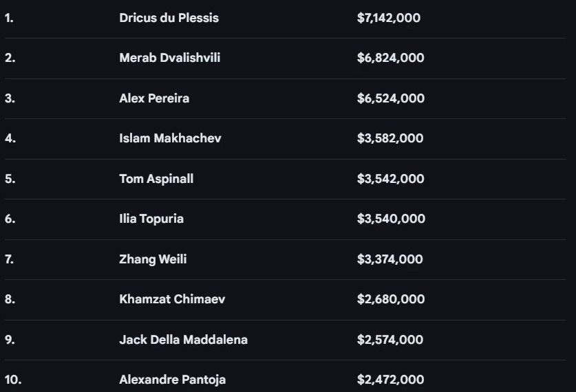Click the $2,680,000 earnings value
Viewport: 576px width, 392px height.
click(390, 299)
